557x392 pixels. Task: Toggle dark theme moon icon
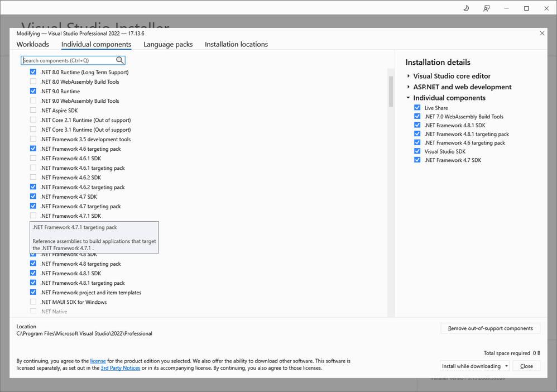(x=466, y=8)
